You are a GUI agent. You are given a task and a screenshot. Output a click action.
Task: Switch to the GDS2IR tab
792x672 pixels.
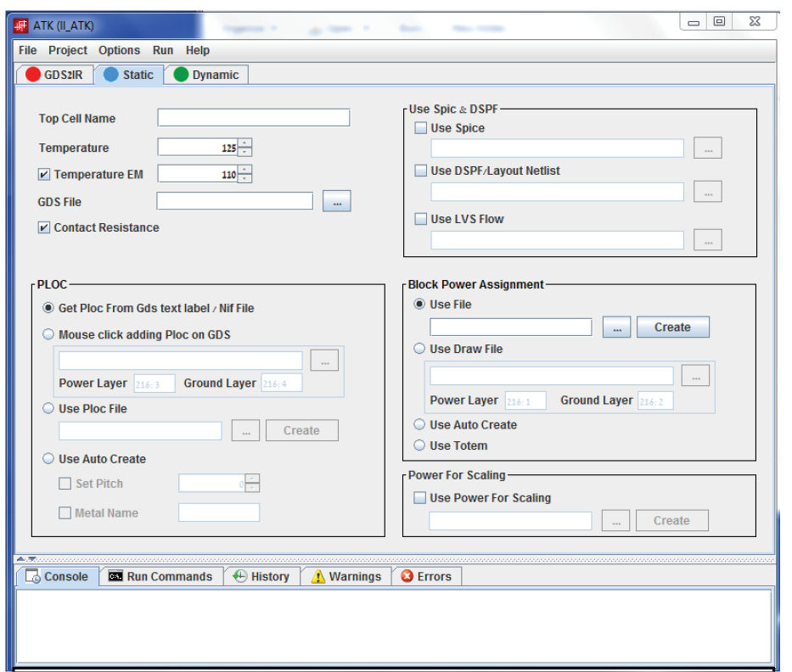pos(54,75)
